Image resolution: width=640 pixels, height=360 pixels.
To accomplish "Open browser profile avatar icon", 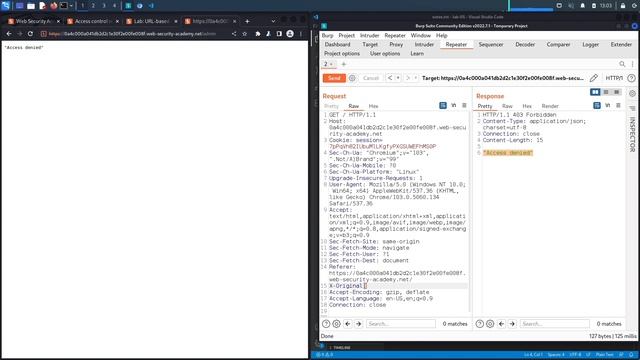I will click(x=290, y=34).
